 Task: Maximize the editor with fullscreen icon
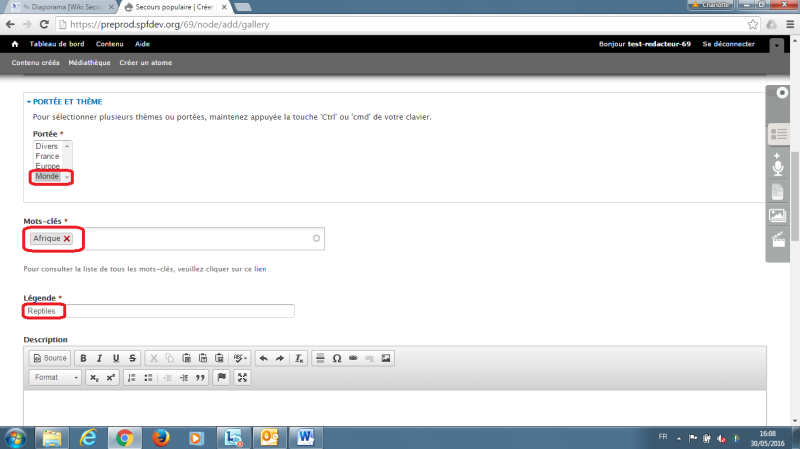click(242, 378)
